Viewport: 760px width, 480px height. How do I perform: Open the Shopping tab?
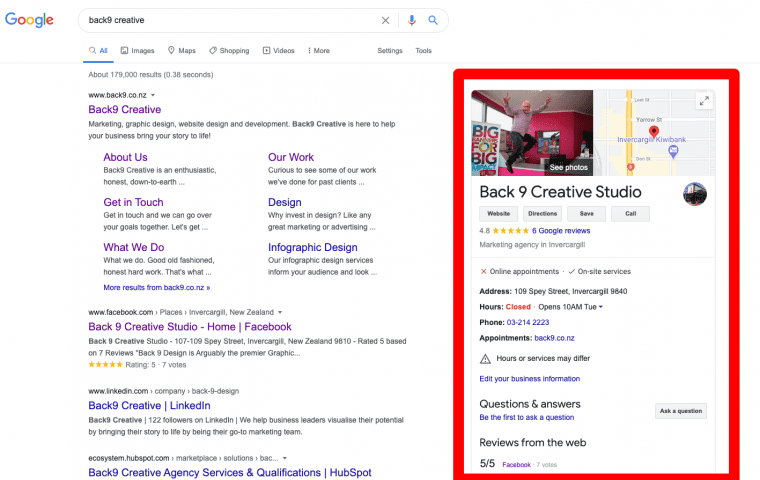pos(229,50)
